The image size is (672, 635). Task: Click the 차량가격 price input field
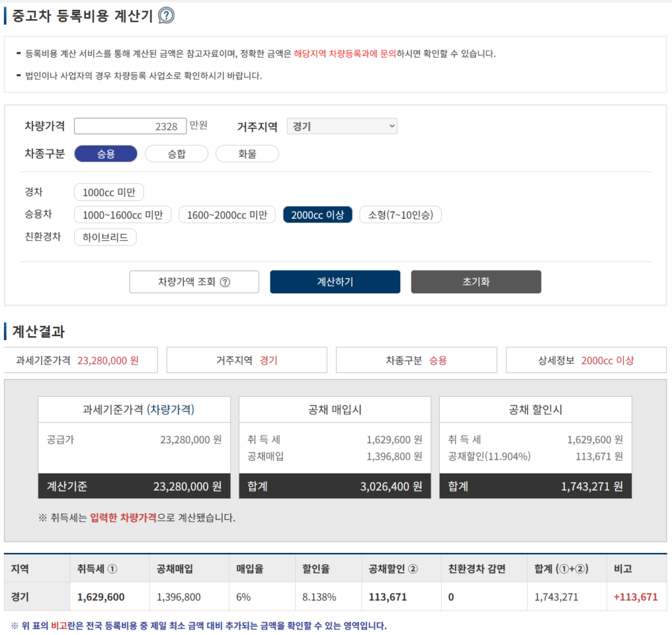130,125
